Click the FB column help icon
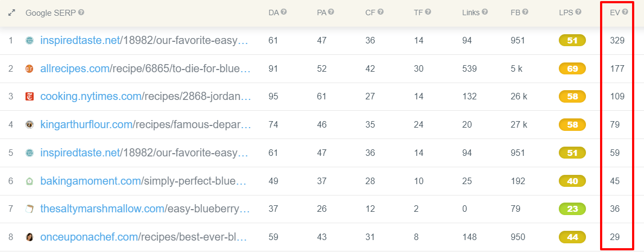Screen dimensions: 644x252 click(525, 12)
